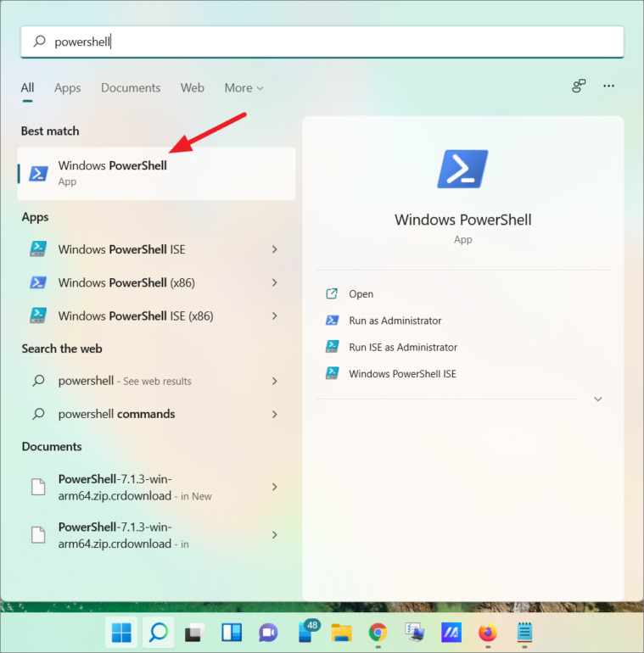Click the magnifier icon beside 'powershell - See web results'

(x=38, y=381)
